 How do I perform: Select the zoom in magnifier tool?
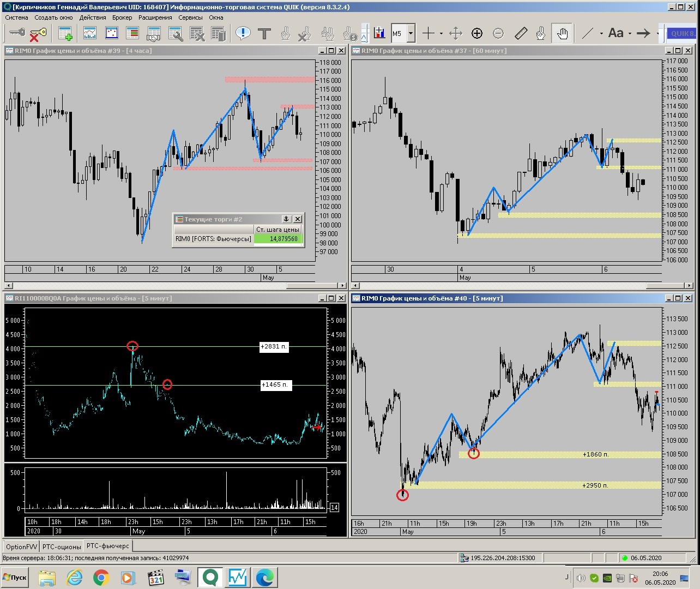(x=477, y=34)
